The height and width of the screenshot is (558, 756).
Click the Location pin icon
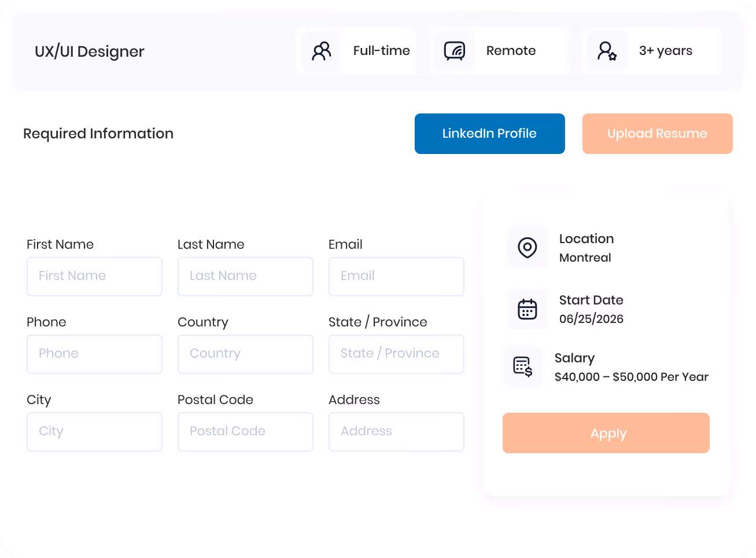pos(528,248)
